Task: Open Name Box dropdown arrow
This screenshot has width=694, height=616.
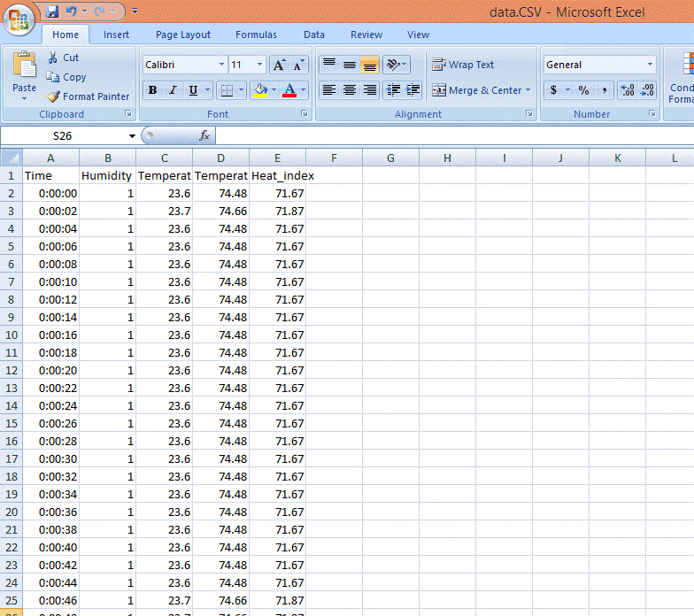Action: pyautogui.click(x=132, y=136)
